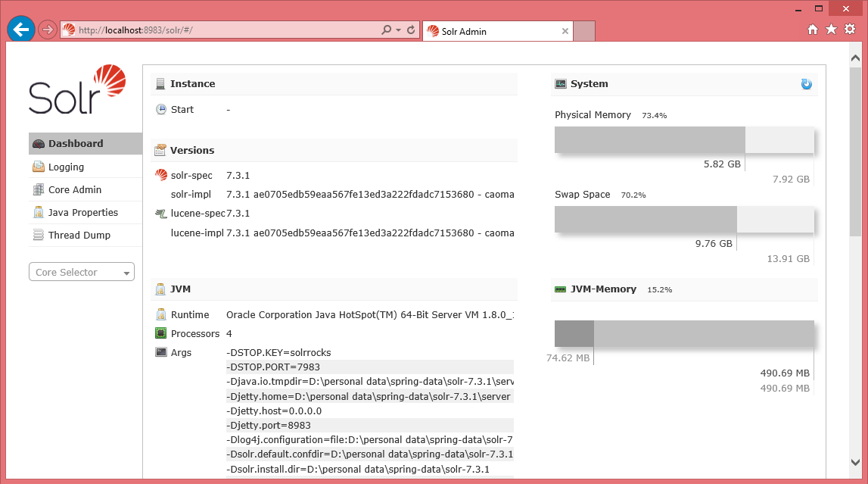The height and width of the screenshot is (484, 868).
Task: Click the lucene-spec icon
Action: [161, 213]
